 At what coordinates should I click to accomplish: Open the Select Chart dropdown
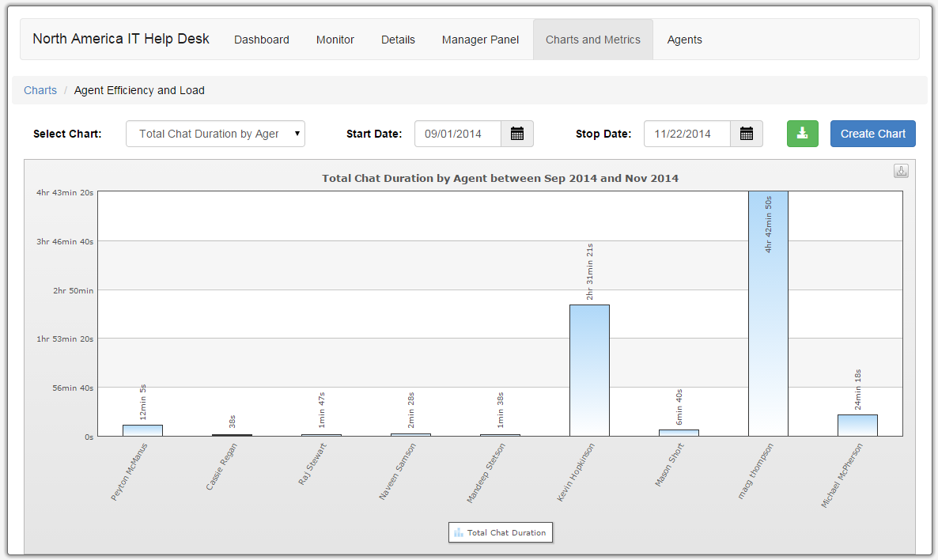(x=215, y=134)
